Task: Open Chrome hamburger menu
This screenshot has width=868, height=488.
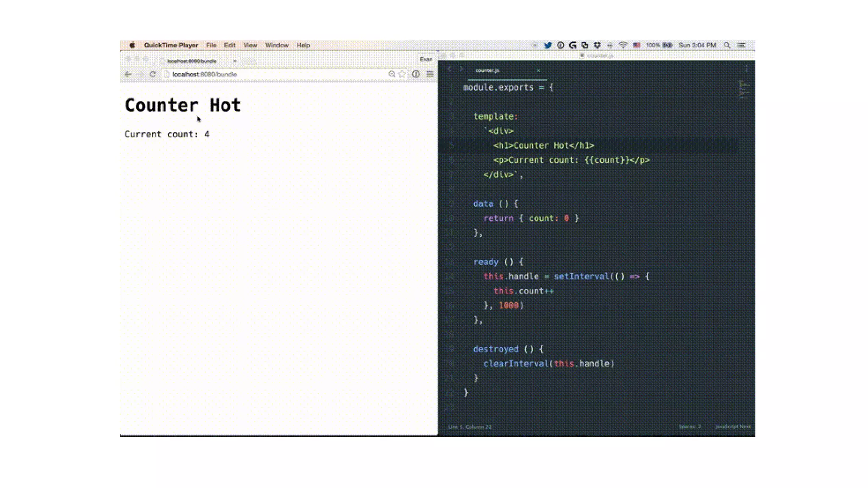Action: point(430,74)
